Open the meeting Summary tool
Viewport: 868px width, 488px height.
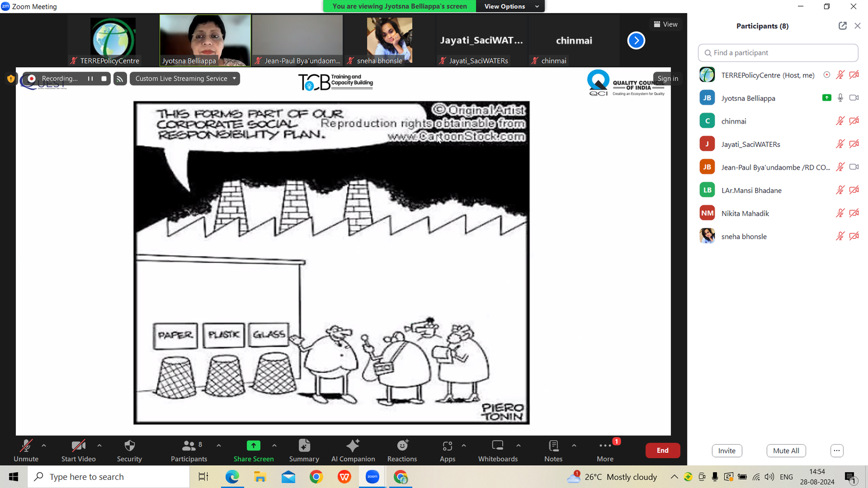[304, 451]
